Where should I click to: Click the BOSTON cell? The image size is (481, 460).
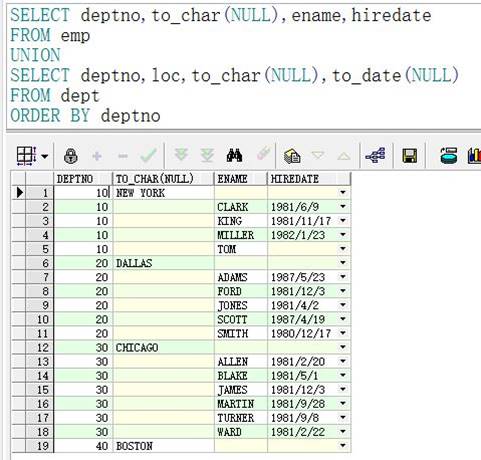(x=163, y=446)
